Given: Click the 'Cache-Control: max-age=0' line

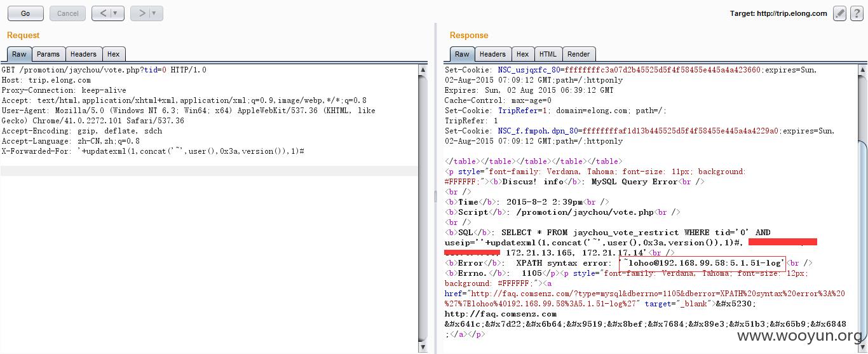Looking at the screenshot, I should 498,100.
